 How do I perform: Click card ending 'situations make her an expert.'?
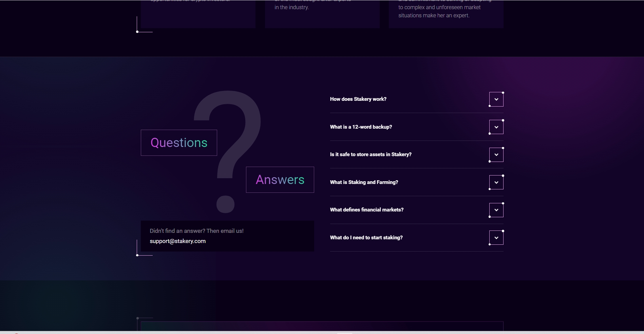click(x=446, y=14)
